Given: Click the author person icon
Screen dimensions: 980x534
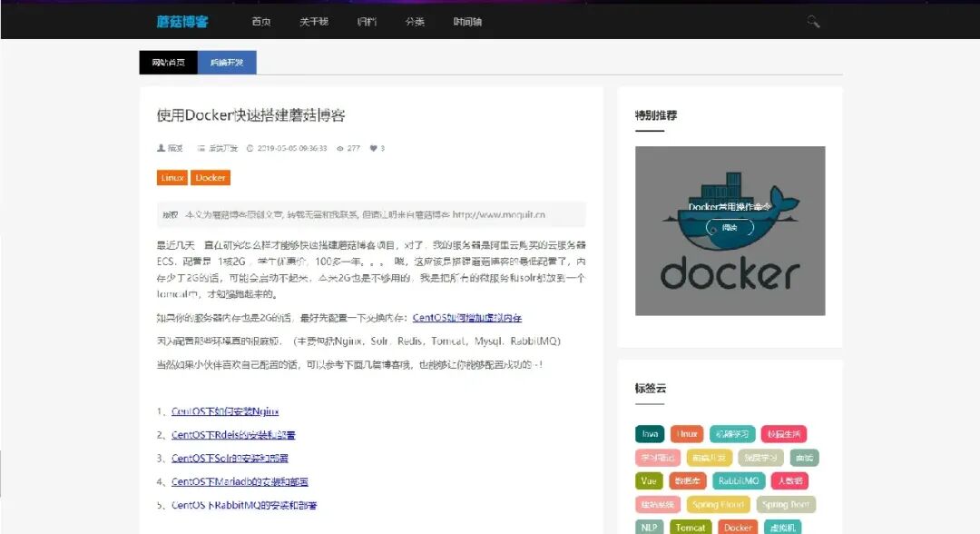Looking at the screenshot, I should (161, 148).
